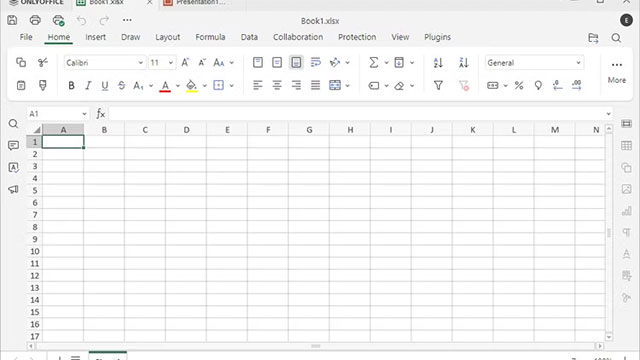Apply red font color
Screen dimensions: 640x360
tap(165, 86)
